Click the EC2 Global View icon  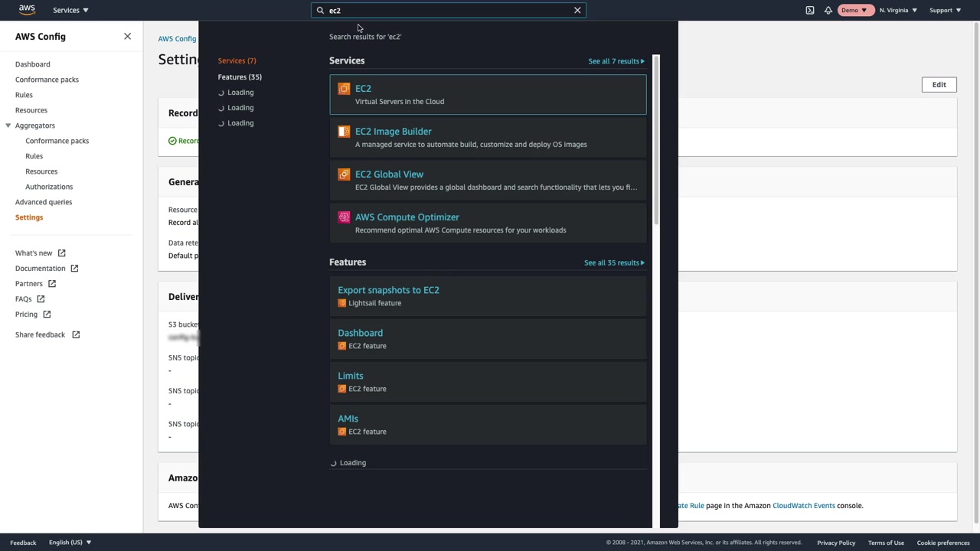[x=344, y=174]
